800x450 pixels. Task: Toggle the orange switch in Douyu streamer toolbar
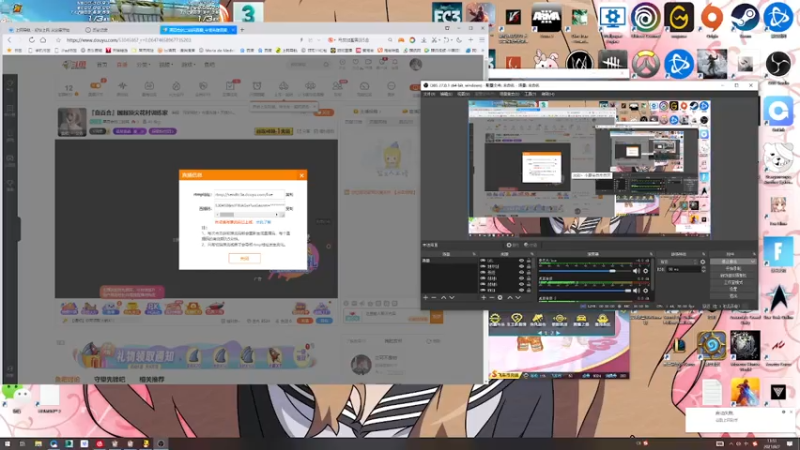[x=95, y=86]
